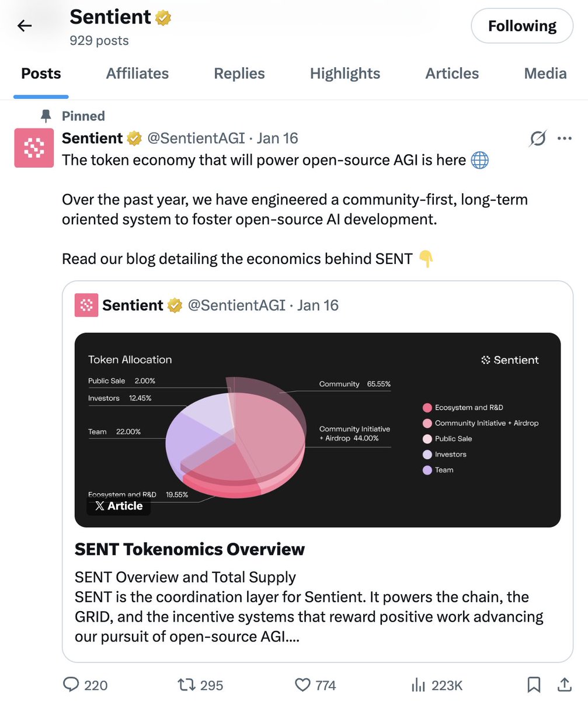588x701 pixels.
Task: Click the @SentientAGI handle link in post header
Action: click(196, 138)
